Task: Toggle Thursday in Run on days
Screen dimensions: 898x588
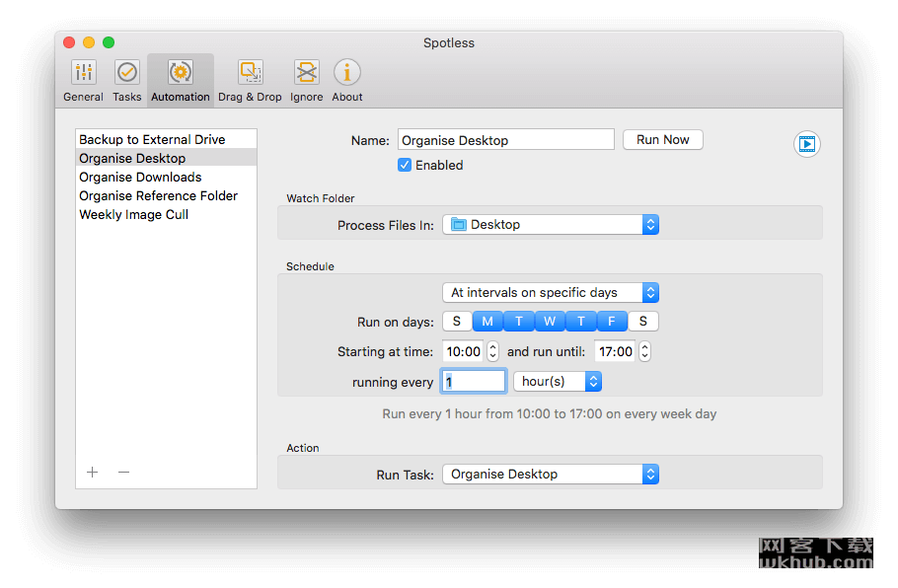Action: coord(580,322)
